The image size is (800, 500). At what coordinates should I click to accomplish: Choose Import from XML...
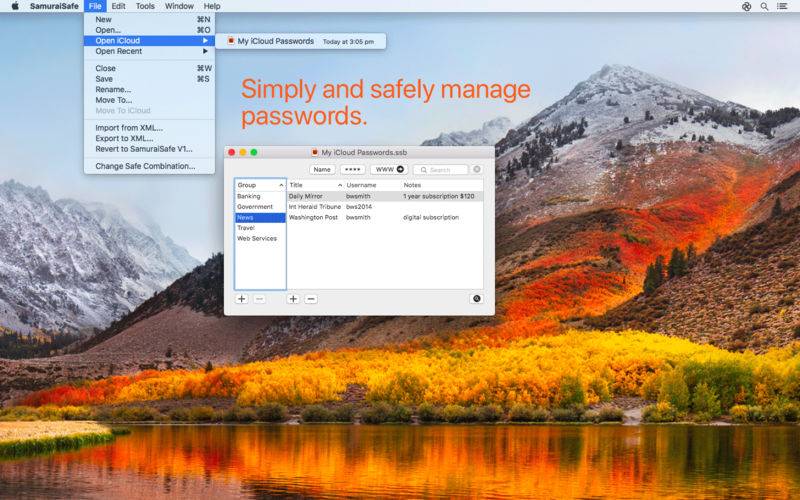[149, 128]
